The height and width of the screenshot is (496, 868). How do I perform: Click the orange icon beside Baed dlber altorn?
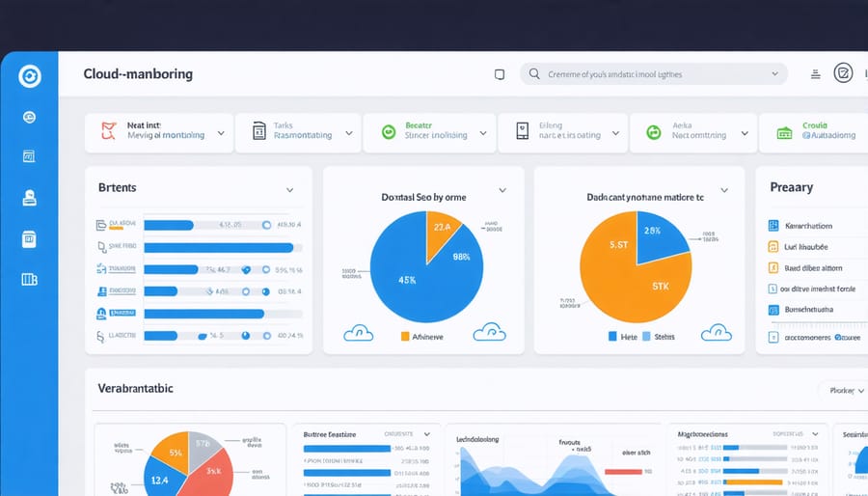(773, 268)
